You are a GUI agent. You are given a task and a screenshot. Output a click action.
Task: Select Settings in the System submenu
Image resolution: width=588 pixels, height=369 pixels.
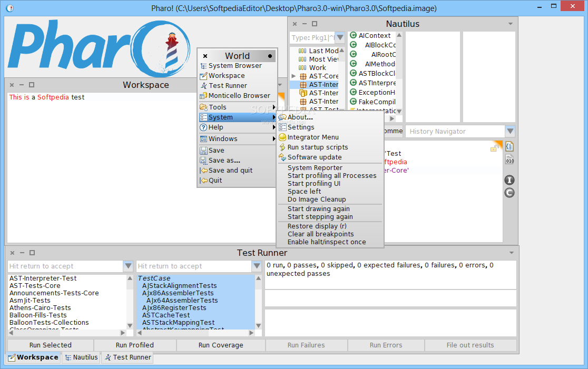pos(301,127)
